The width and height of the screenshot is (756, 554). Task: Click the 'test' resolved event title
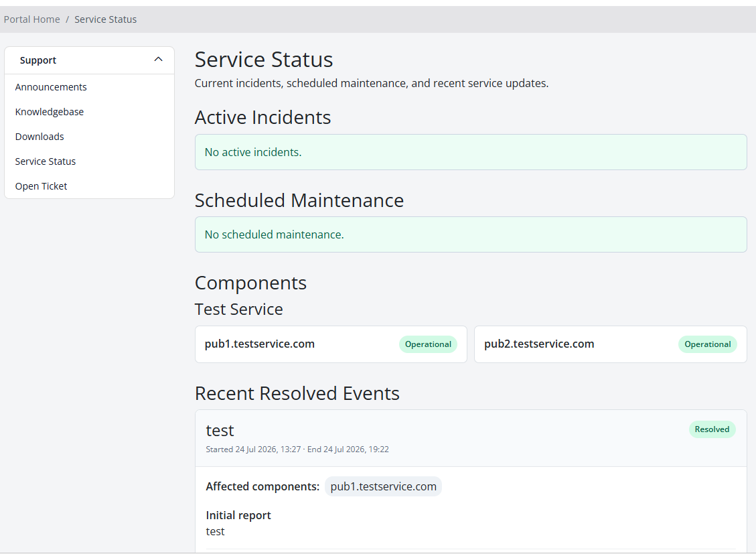220,431
